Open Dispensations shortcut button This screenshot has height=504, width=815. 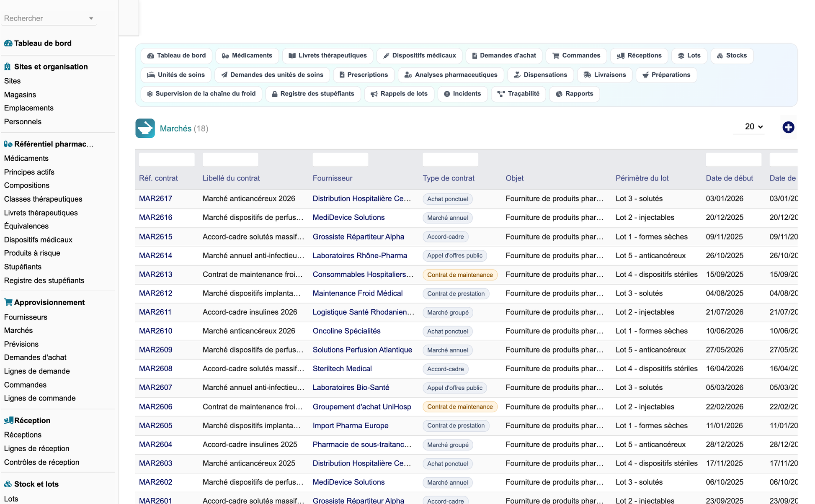click(x=540, y=75)
